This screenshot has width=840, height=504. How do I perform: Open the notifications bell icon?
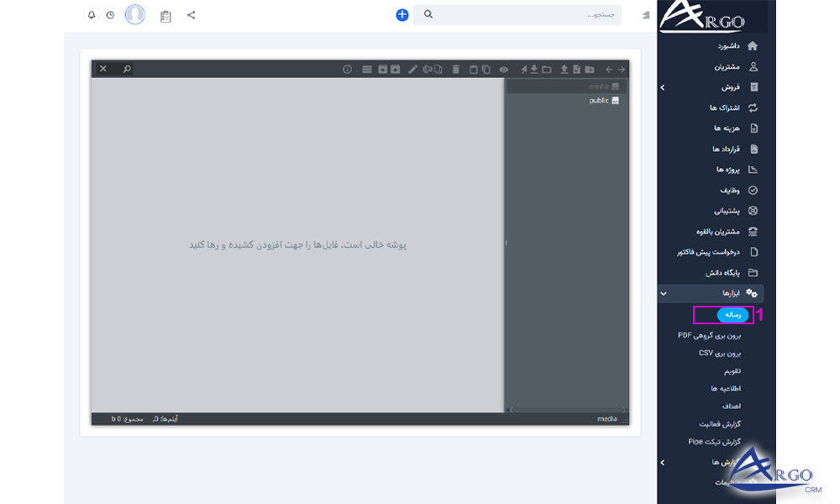pos(92,14)
